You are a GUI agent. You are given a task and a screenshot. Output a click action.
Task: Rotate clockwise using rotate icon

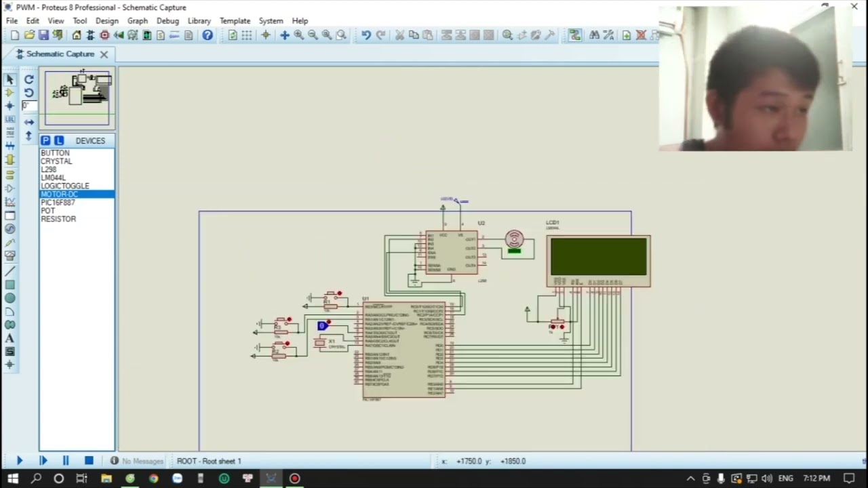tap(28, 79)
